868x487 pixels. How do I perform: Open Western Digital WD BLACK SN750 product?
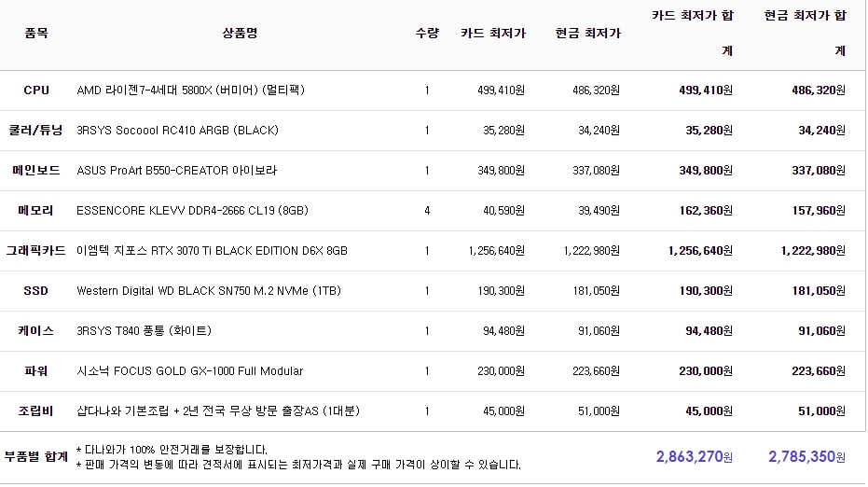(x=209, y=291)
